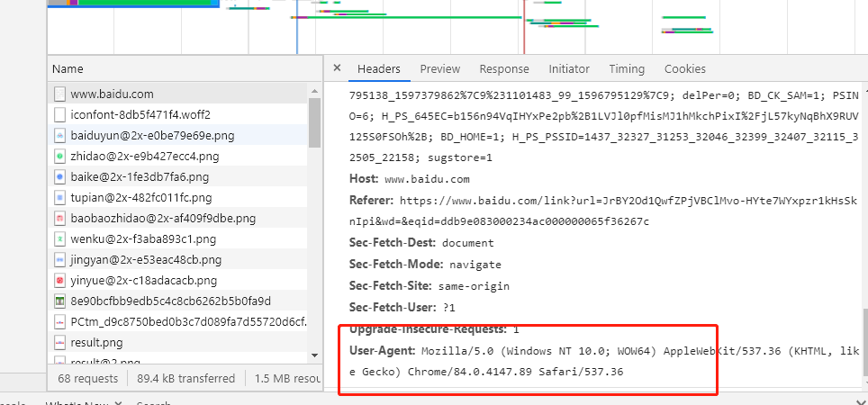This screenshot has width=868, height=405.
Task: Click the User-Agent header label
Action: [x=383, y=350]
